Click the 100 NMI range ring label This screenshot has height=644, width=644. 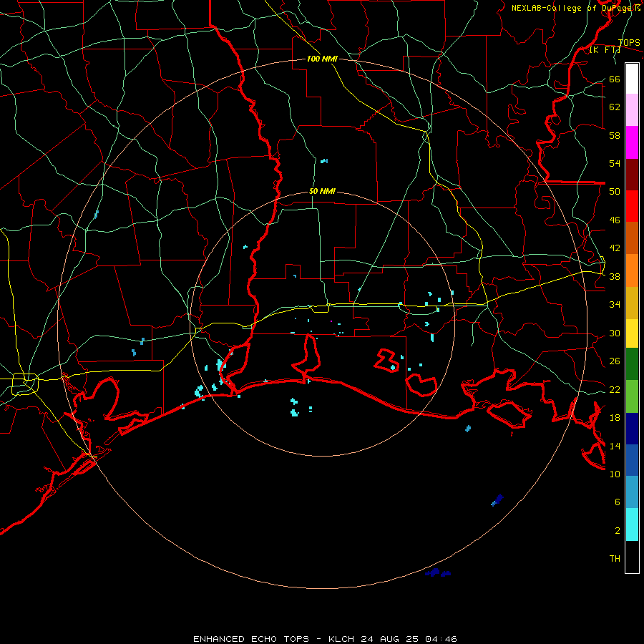click(x=322, y=59)
